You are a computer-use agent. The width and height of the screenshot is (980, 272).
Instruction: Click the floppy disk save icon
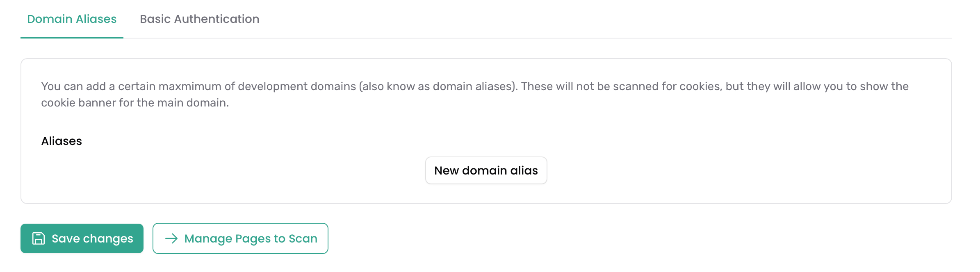click(x=39, y=238)
